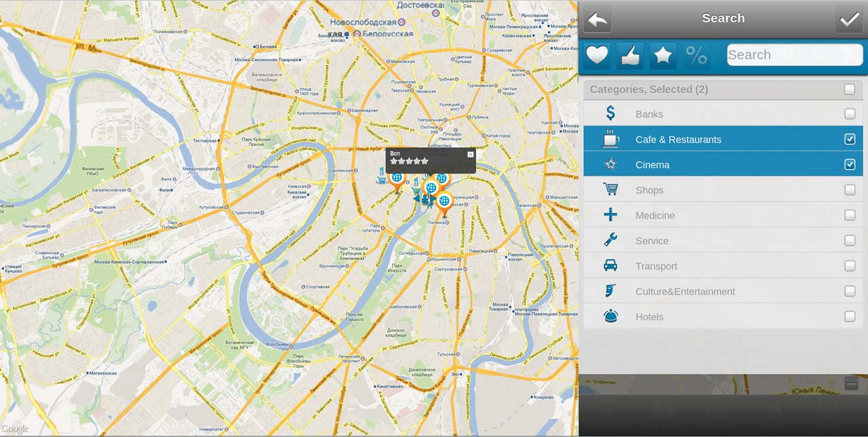Select the Transport category label
This screenshot has height=437, width=868.
pyautogui.click(x=656, y=266)
